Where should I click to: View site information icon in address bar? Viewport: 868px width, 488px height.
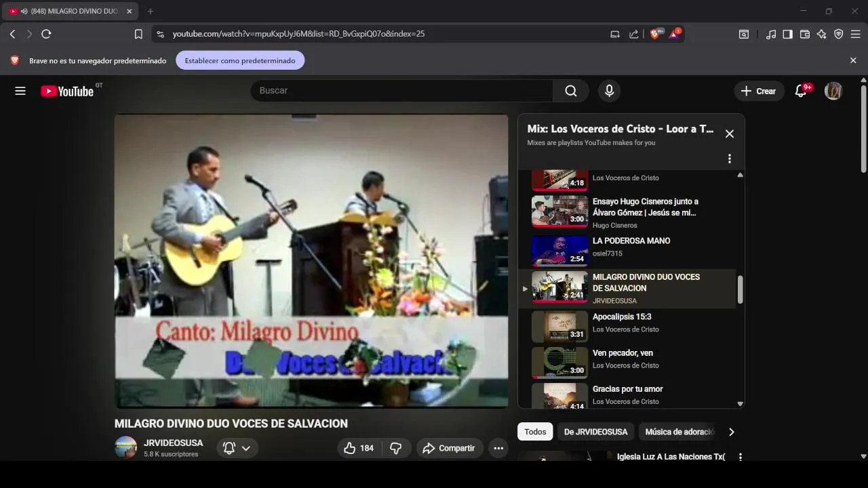click(x=160, y=34)
